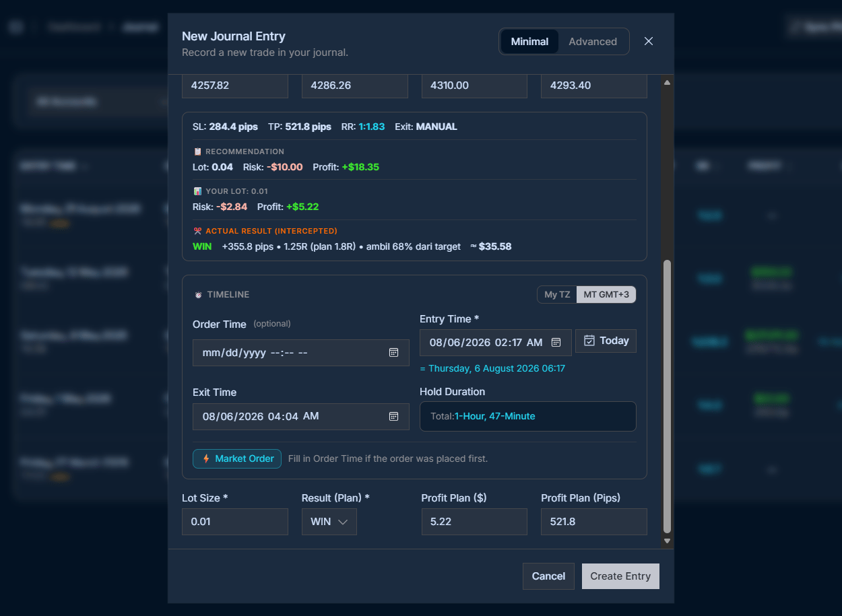Click the Cancel button
The width and height of the screenshot is (842, 616).
[x=548, y=576]
